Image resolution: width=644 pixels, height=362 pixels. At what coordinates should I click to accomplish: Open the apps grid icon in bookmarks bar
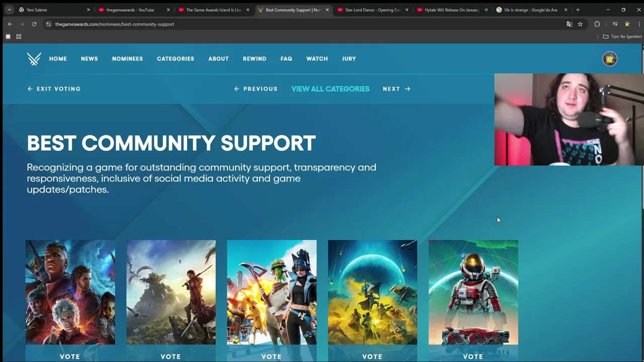(x=19, y=36)
